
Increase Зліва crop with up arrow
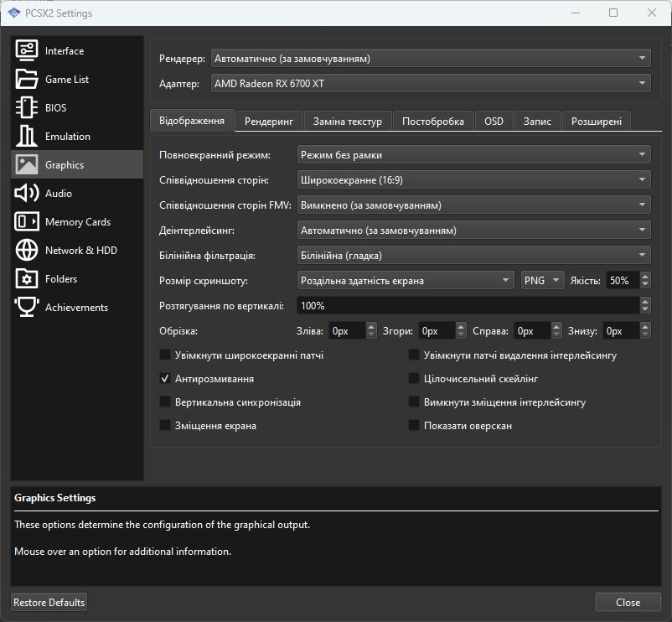371,327
